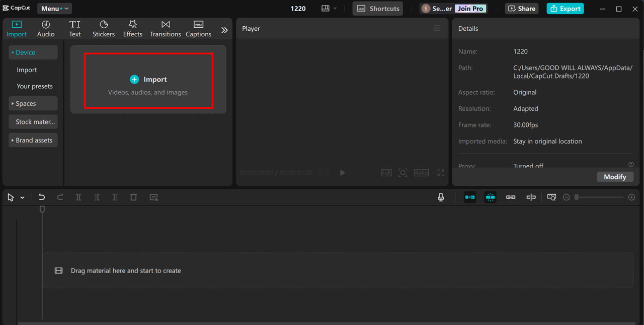Select the Effects tab
644x325 pixels.
(133, 29)
